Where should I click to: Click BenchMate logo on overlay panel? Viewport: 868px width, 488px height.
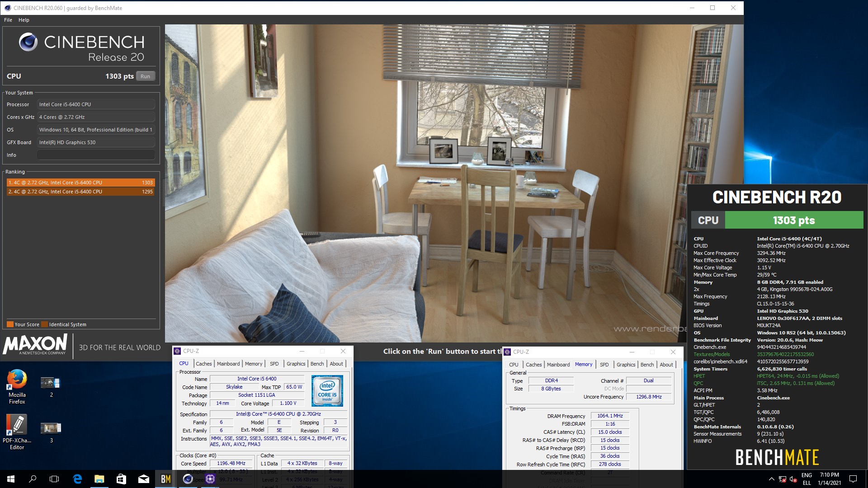[777, 457]
